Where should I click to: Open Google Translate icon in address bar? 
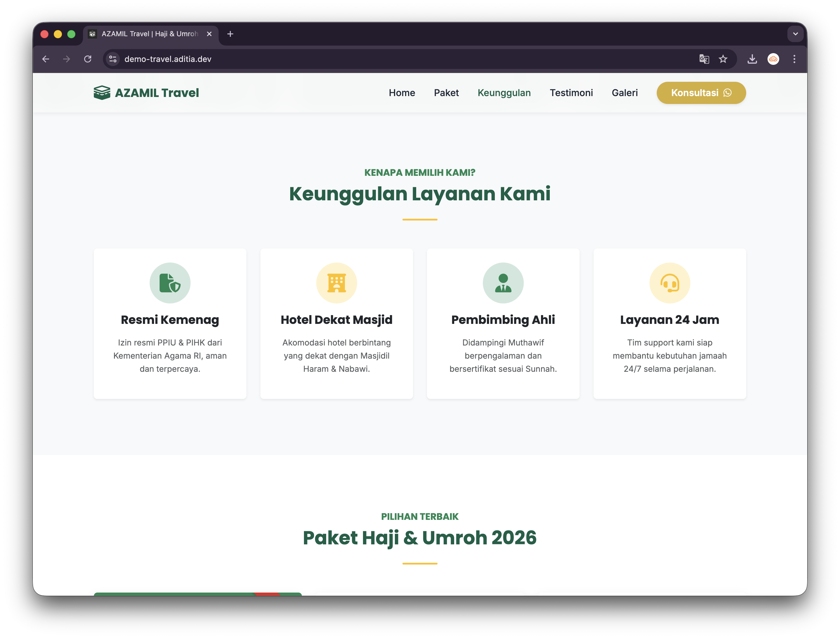(704, 59)
